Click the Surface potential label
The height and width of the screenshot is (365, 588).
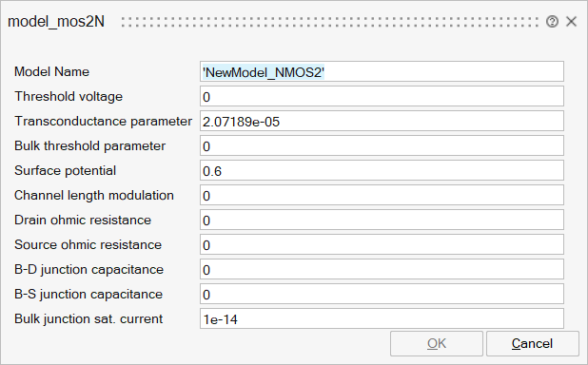(x=66, y=170)
